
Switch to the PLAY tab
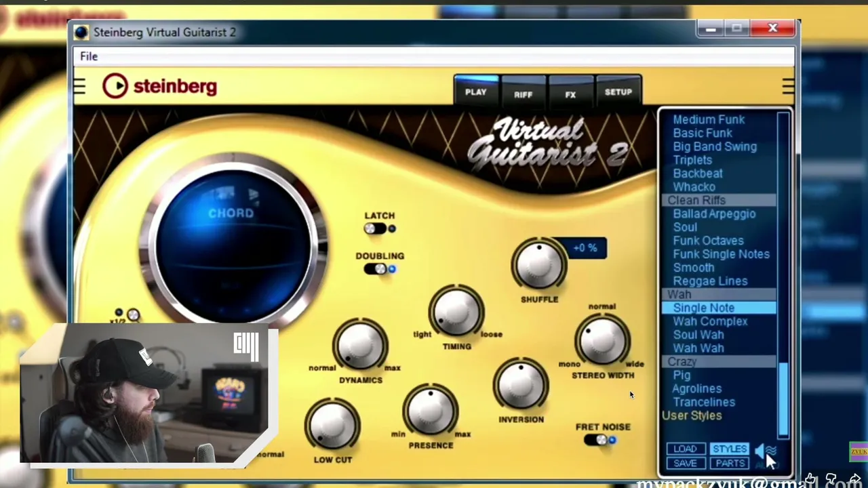[x=476, y=91]
